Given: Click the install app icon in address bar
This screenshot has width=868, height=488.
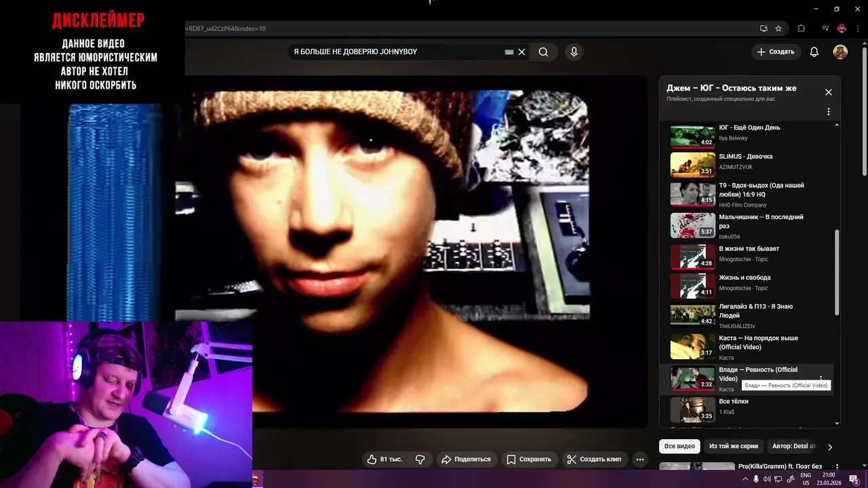Looking at the screenshot, I should [x=764, y=28].
